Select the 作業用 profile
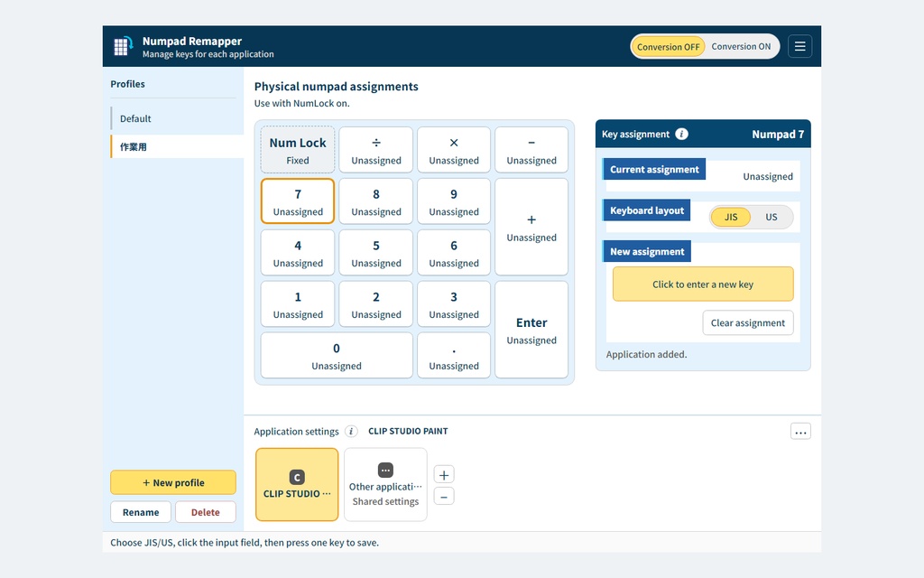924x578 pixels. (x=177, y=147)
